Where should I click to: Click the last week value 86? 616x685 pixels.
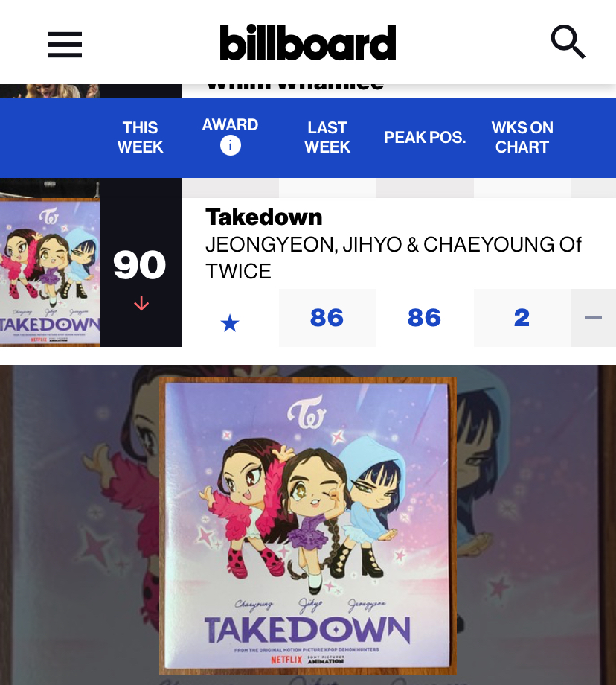click(327, 318)
